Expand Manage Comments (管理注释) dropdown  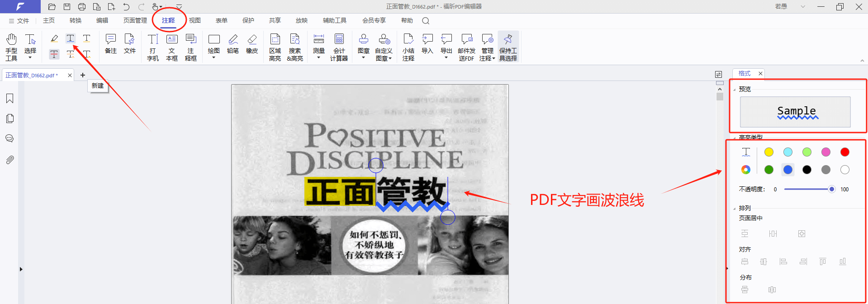click(493, 58)
